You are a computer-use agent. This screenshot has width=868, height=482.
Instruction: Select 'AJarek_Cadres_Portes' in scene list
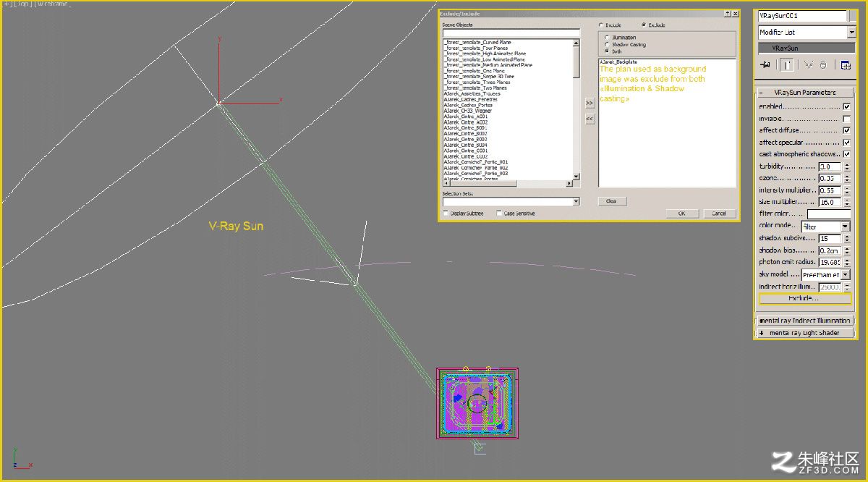[x=467, y=105]
